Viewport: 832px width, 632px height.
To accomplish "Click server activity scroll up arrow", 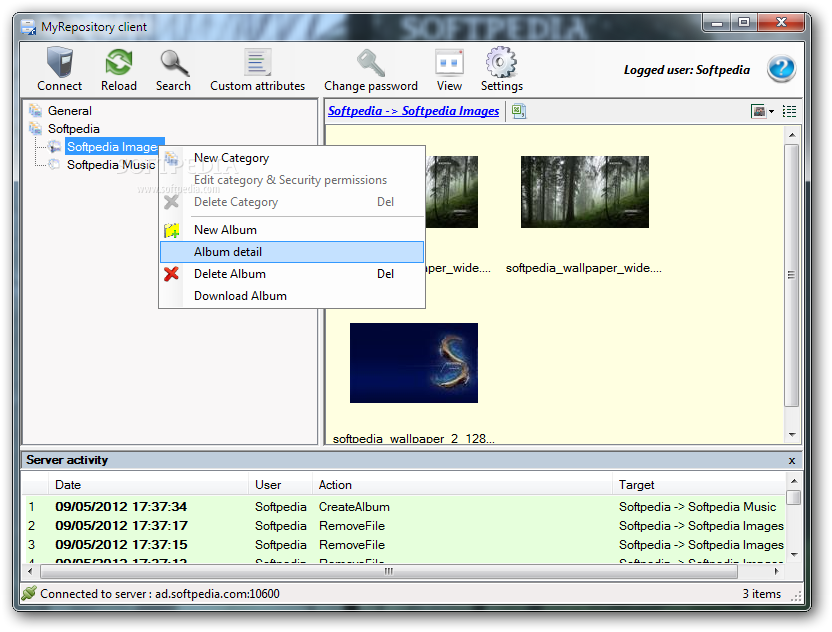I will coord(794,481).
